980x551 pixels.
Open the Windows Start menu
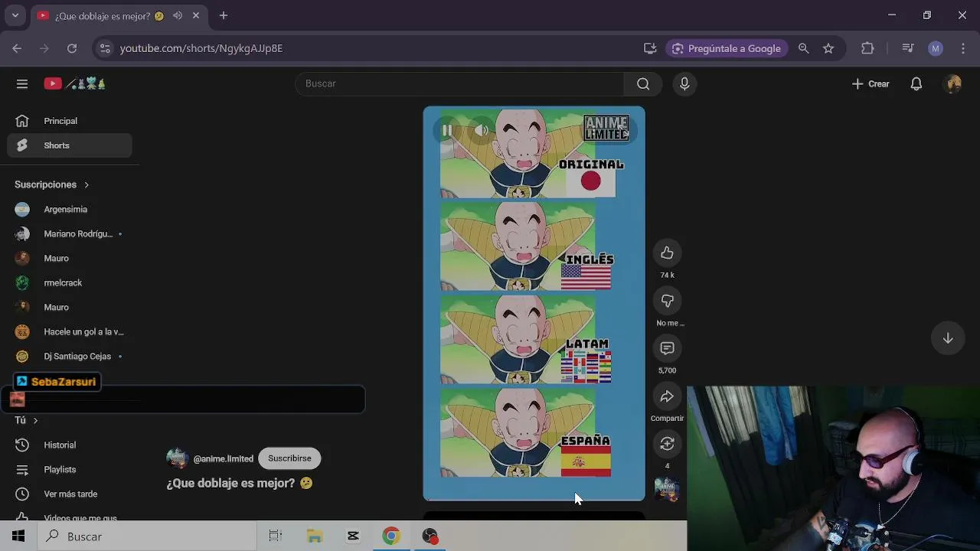[x=18, y=536]
